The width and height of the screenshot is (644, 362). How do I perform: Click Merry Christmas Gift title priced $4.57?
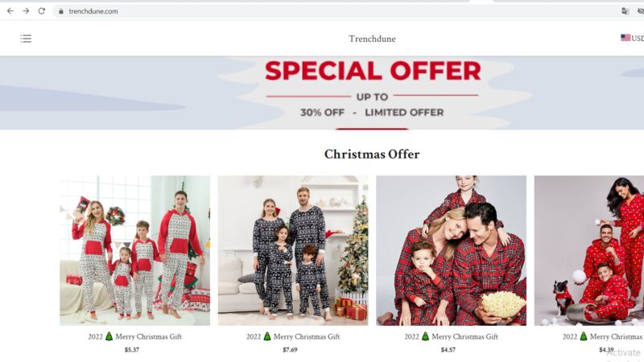(451, 336)
